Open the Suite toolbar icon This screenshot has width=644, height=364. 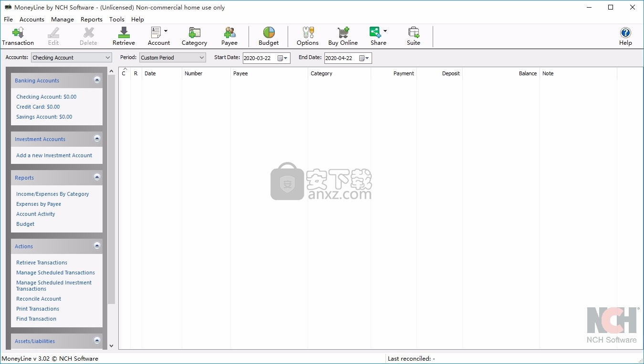414,36
